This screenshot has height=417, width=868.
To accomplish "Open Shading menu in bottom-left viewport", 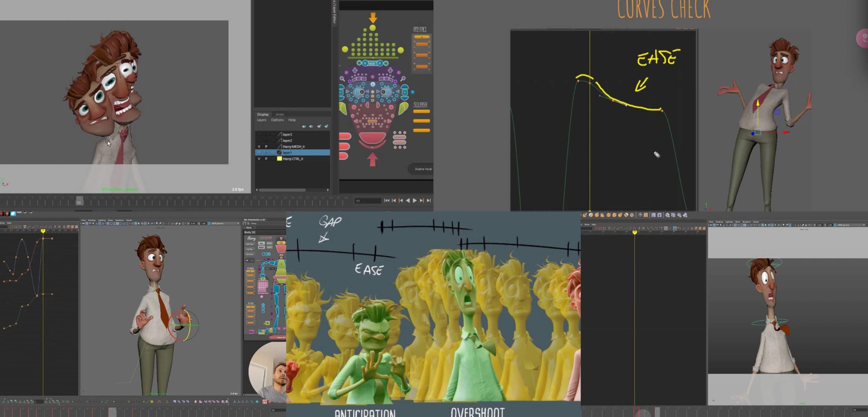I will 92,220.
